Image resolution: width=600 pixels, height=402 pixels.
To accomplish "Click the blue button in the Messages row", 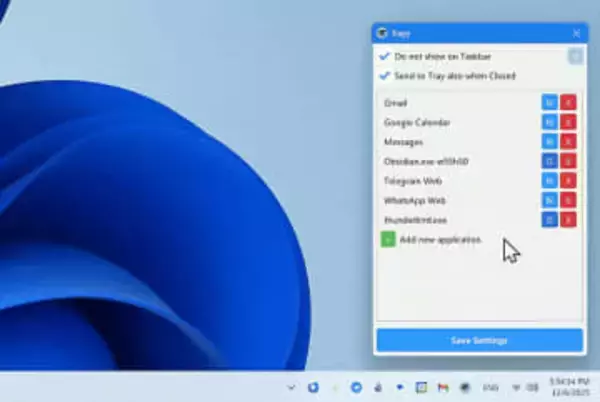I will pos(549,142).
